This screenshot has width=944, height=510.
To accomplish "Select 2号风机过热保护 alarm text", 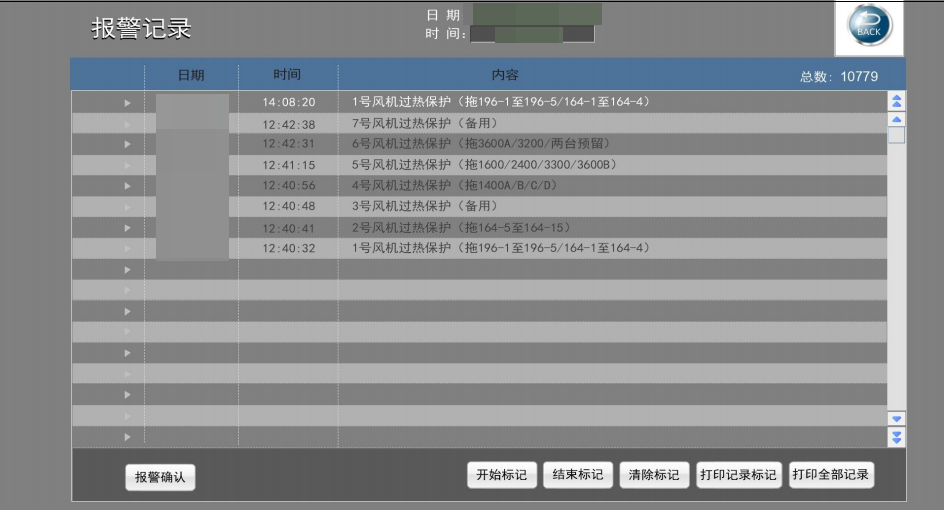I will tap(462, 228).
